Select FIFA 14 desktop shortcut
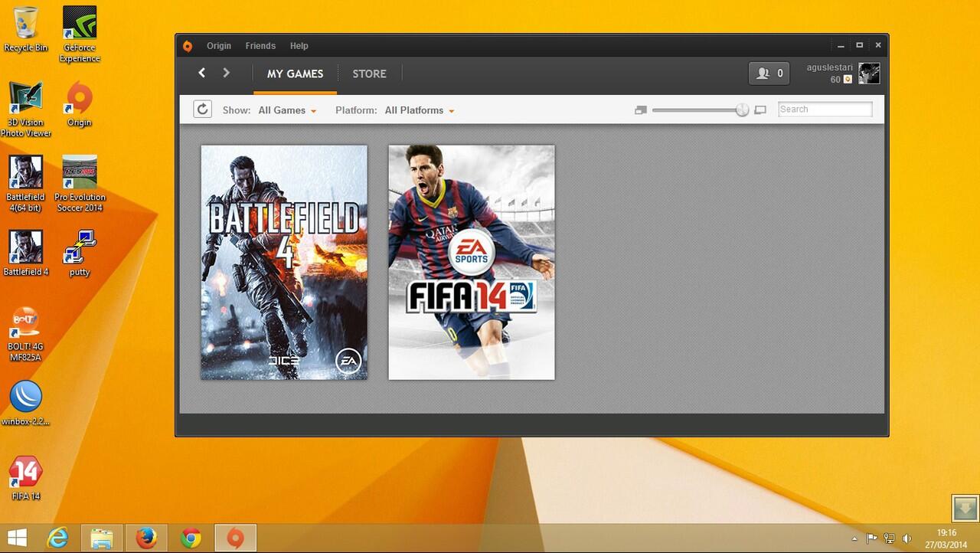This screenshot has width=980, height=553. point(26,478)
